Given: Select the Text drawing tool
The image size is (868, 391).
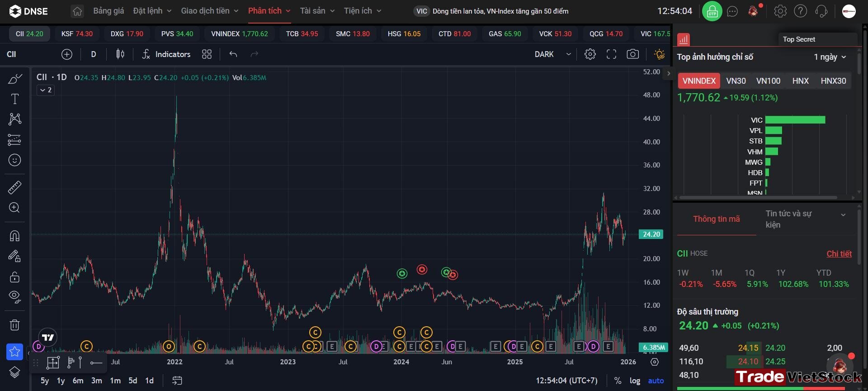Looking at the screenshot, I should 14,99.
